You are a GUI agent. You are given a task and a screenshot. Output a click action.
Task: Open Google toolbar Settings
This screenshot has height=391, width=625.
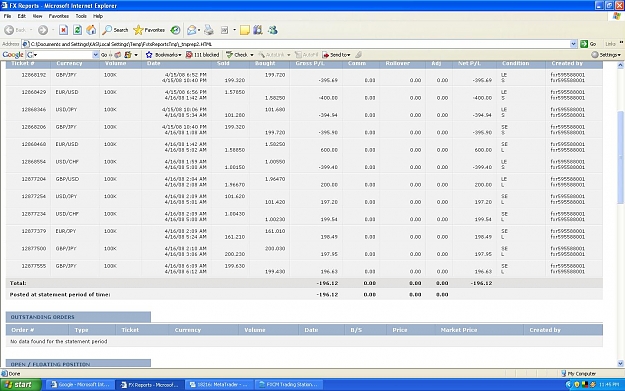(606, 55)
